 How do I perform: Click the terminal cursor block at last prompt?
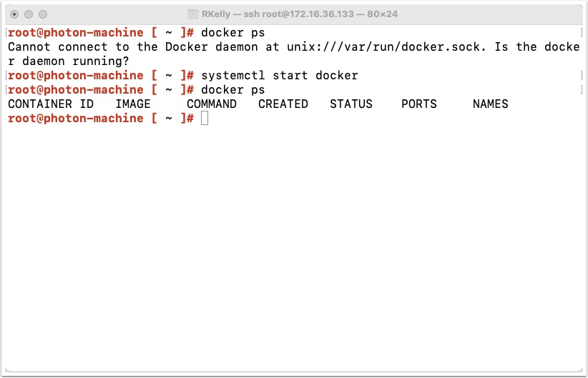pyautogui.click(x=205, y=119)
